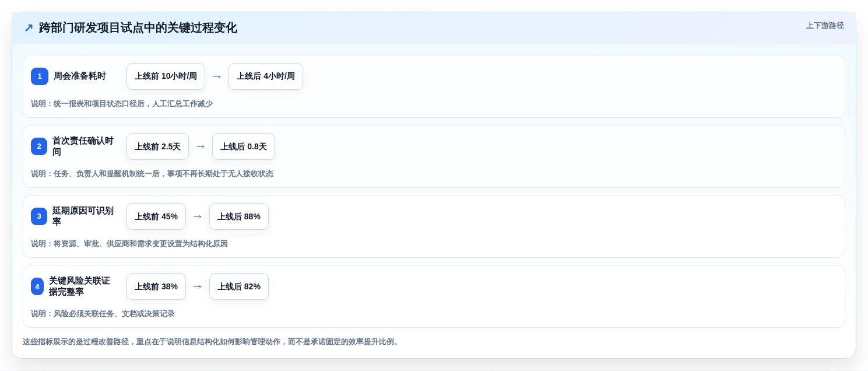Click the 上线后 4小时/周 chip
This screenshot has width=868, height=371.
click(x=266, y=76)
